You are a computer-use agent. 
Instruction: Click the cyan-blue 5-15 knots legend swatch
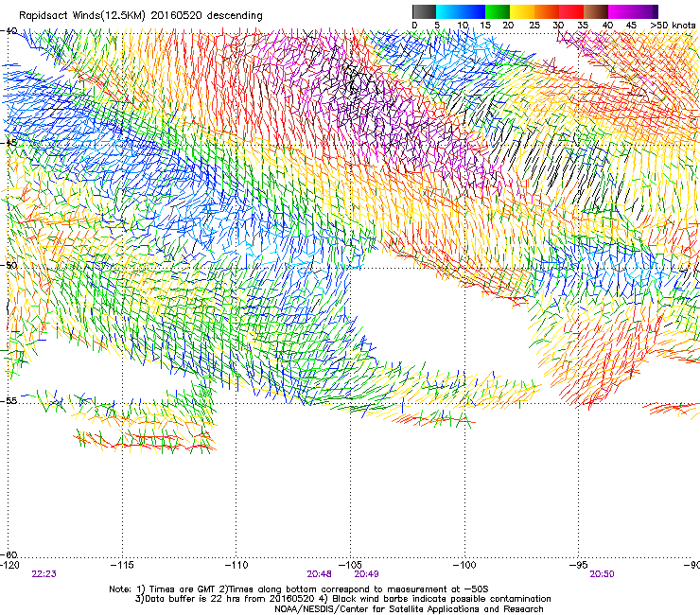tap(461, 11)
